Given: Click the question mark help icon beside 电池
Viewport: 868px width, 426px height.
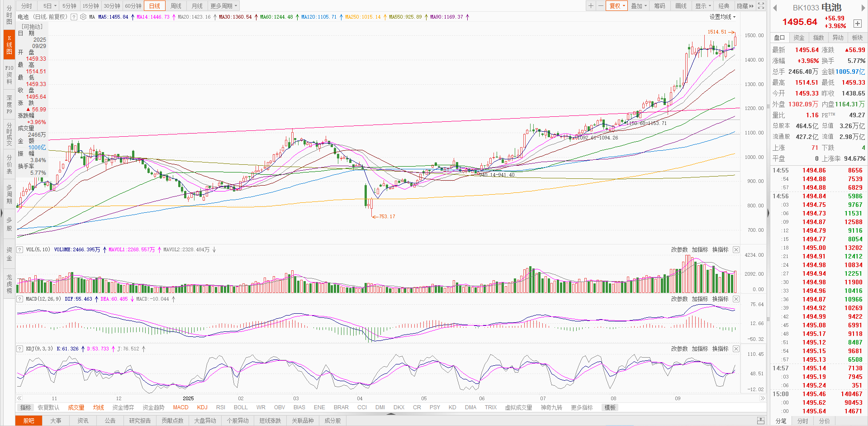Looking at the screenshot, I should point(74,17).
